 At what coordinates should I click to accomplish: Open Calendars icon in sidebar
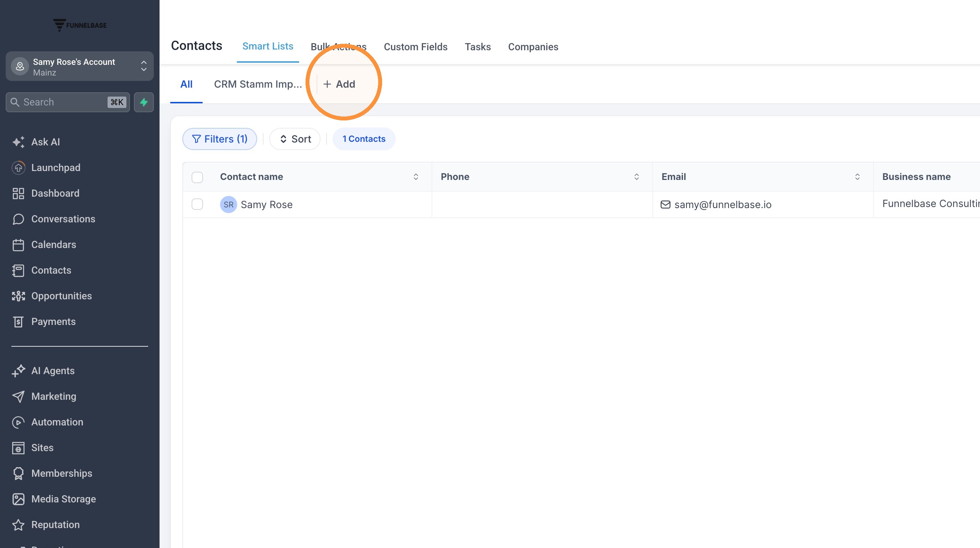[18, 245]
